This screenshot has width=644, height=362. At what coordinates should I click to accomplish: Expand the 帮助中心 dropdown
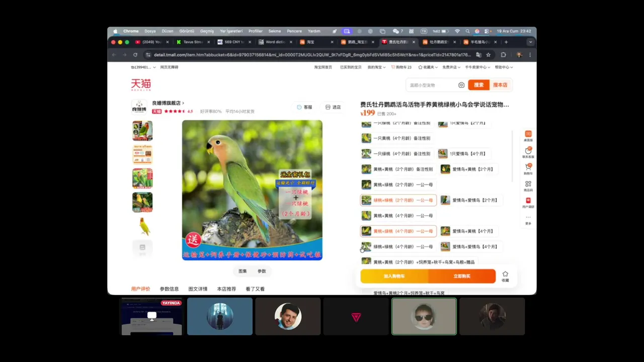tap(504, 67)
